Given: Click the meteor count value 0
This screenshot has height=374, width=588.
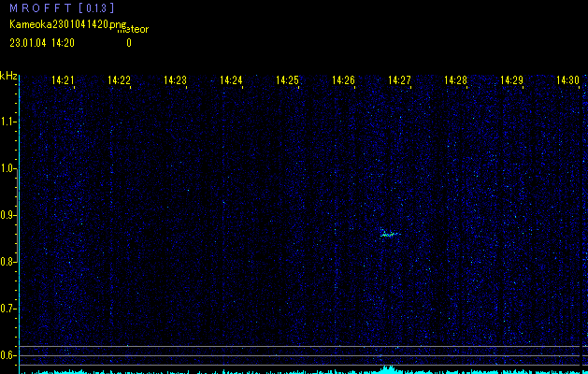Looking at the screenshot, I should point(129,43).
